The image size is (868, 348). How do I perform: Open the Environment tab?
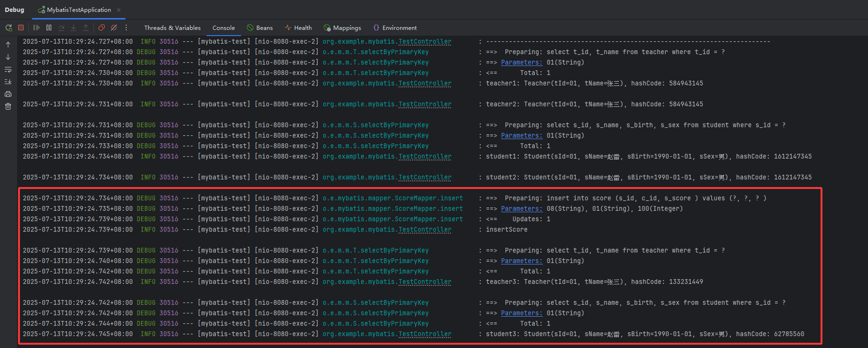coord(395,28)
